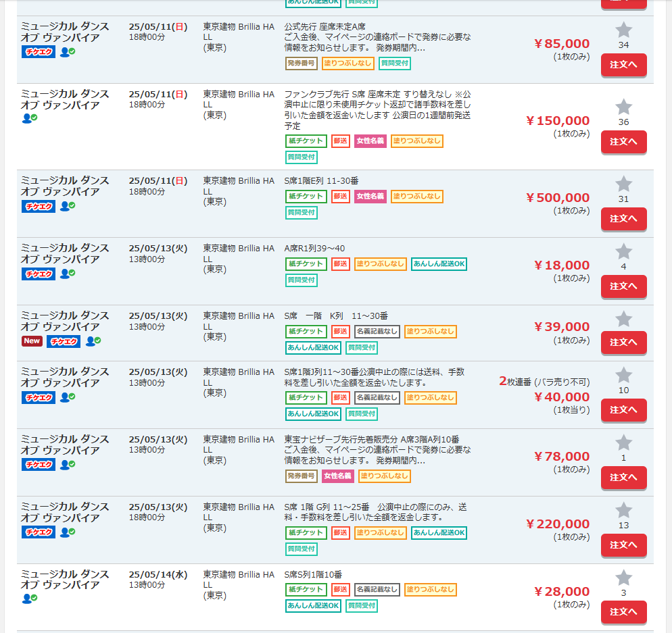Click verified seller icon on ¥150,000 listing
672x633 pixels.
[30, 118]
